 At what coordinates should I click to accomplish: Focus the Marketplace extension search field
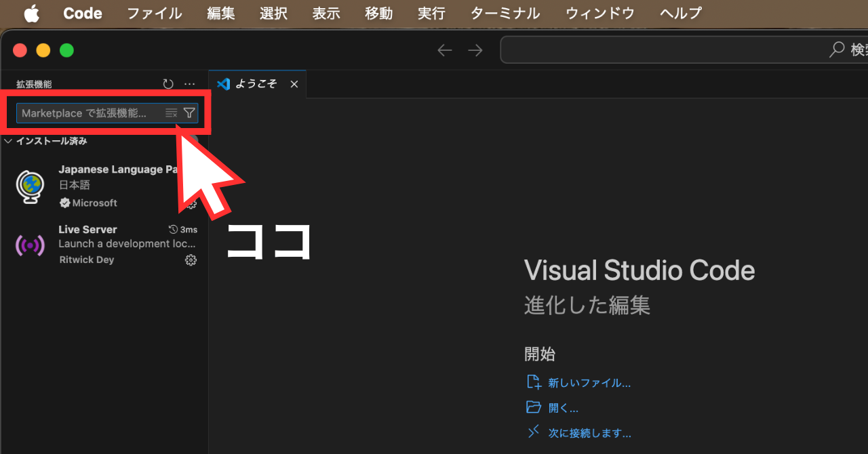click(x=88, y=112)
